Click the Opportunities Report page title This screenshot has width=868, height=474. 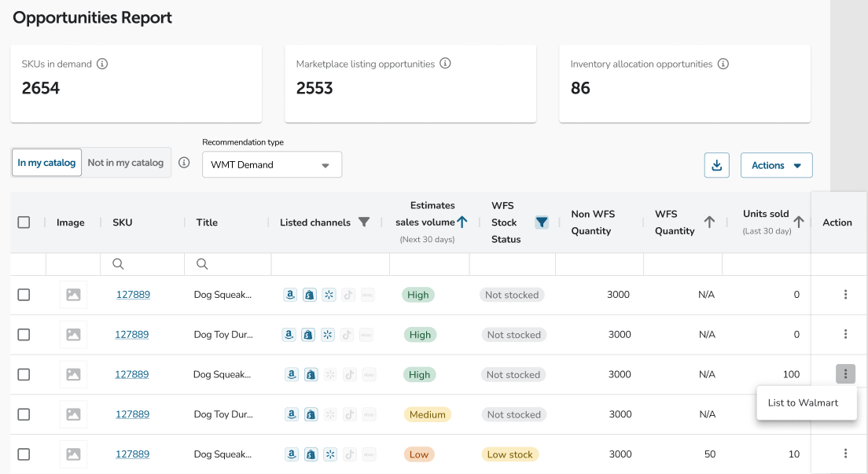(93, 18)
